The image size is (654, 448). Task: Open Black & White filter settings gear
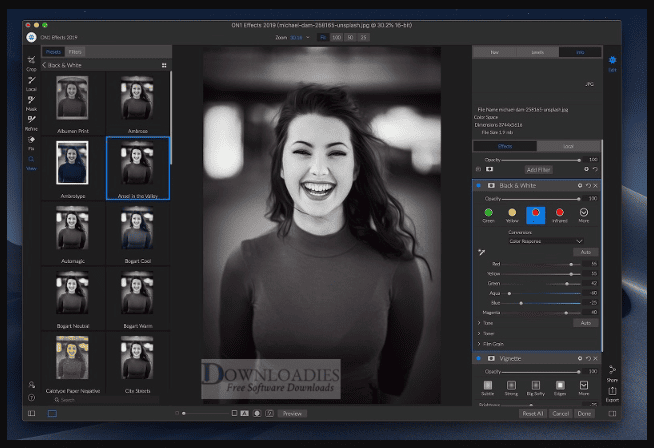tap(580, 185)
